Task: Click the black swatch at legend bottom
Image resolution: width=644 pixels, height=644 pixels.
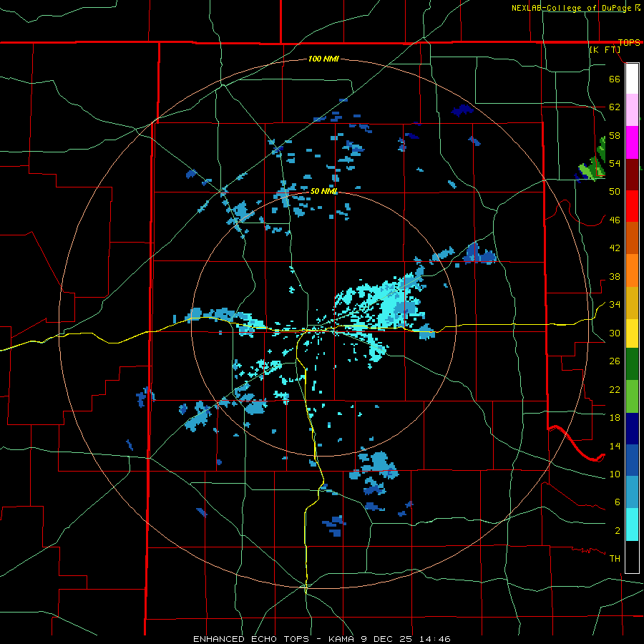Action: click(632, 557)
